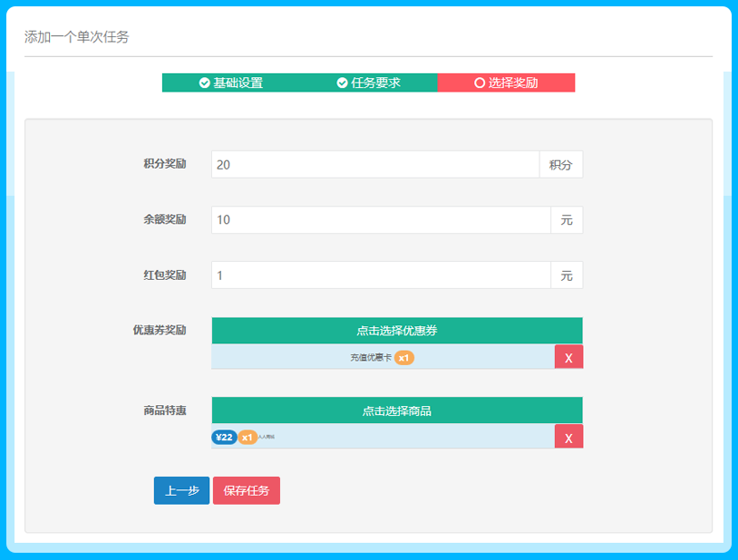Focus the 积分奖励 input field

point(374,165)
